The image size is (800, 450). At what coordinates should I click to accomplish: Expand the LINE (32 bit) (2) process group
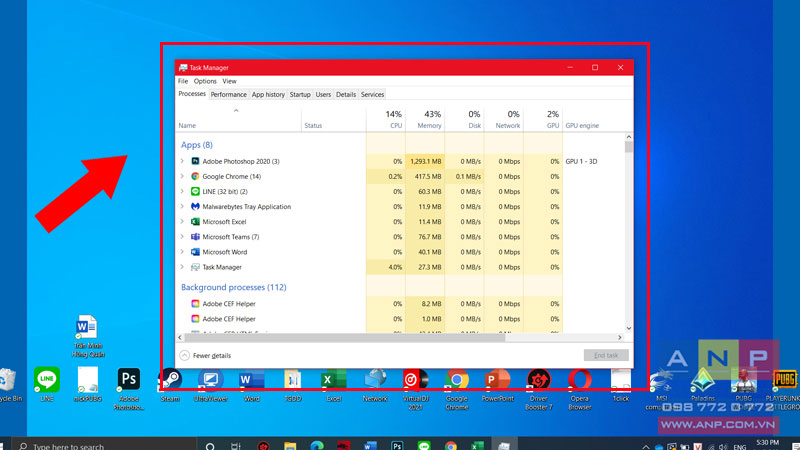click(x=182, y=191)
